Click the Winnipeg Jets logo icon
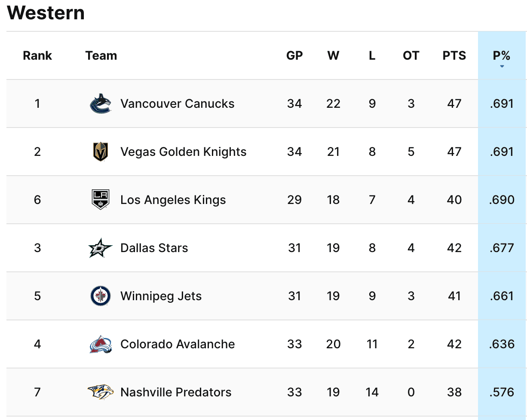Screen dimensions: 527x420 (x=101, y=296)
